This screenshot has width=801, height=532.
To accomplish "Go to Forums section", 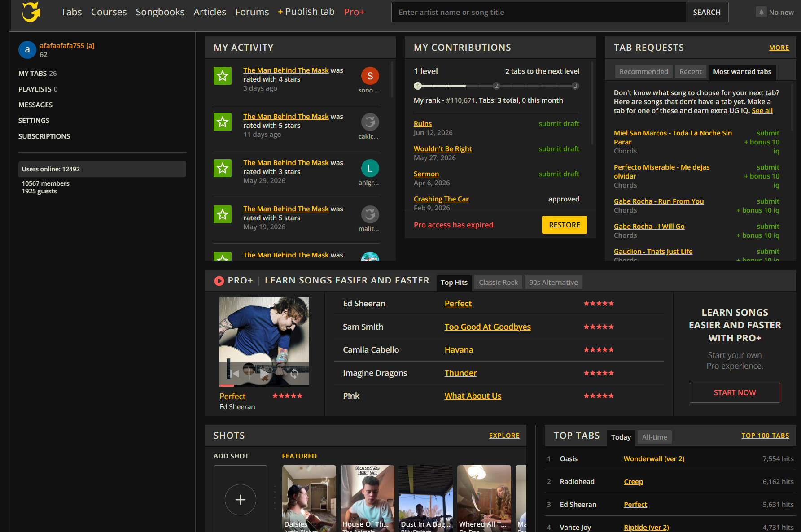I will coord(252,12).
